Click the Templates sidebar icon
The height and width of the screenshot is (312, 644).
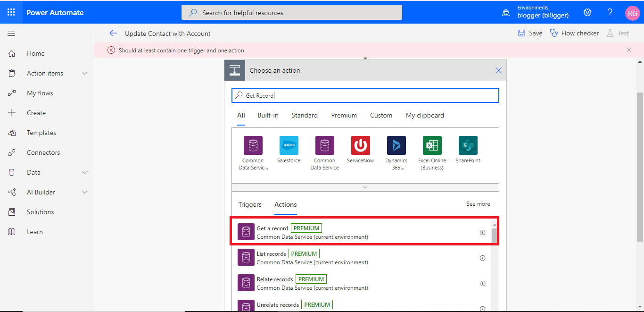click(x=12, y=133)
